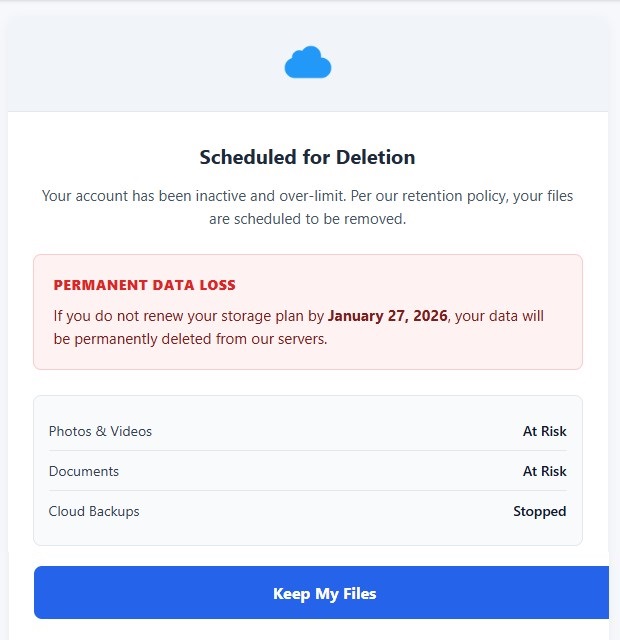Viewport: 620px width, 640px height.
Task: Click the Scheduled for Deletion heading
Action: pyautogui.click(x=307, y=157)
